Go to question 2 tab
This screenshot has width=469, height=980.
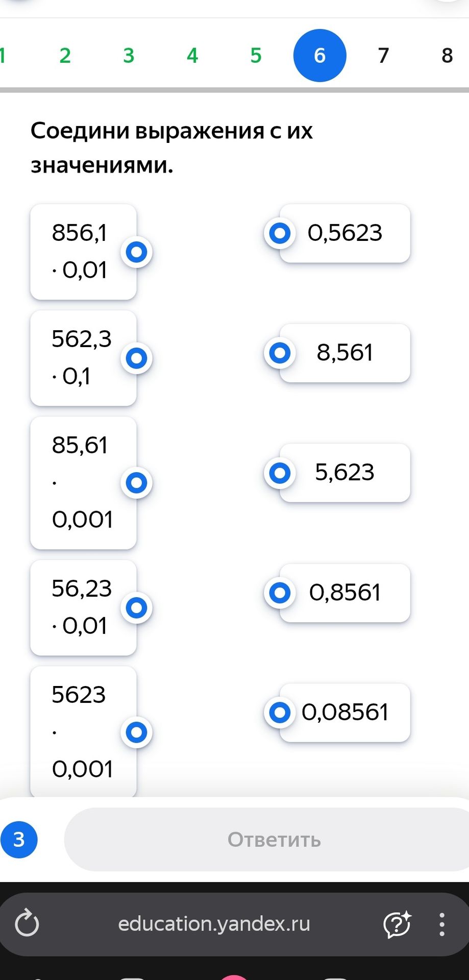65,56
